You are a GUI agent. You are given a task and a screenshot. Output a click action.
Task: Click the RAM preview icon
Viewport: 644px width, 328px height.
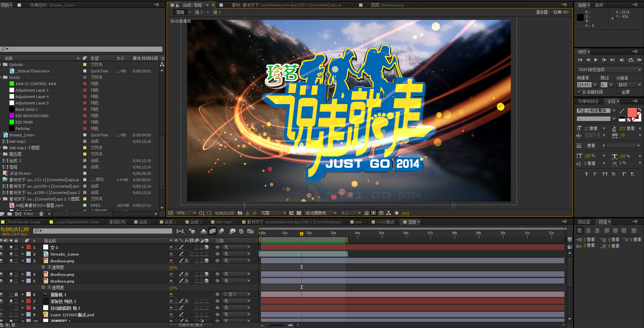pos(639,60)
